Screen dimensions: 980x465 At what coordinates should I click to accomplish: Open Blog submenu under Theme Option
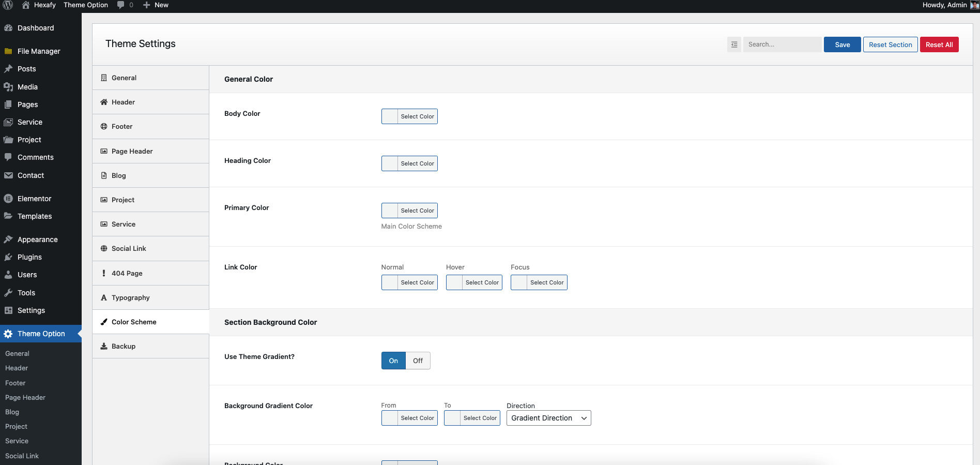coord(12,412)
